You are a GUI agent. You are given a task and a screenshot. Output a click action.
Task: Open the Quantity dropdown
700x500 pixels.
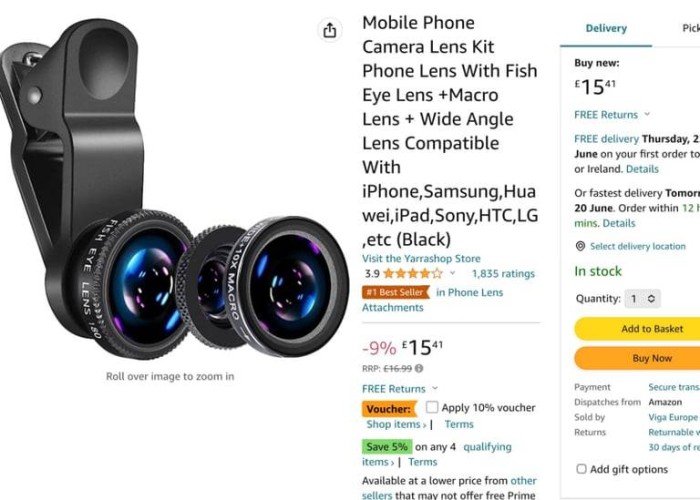coord(643,298)
